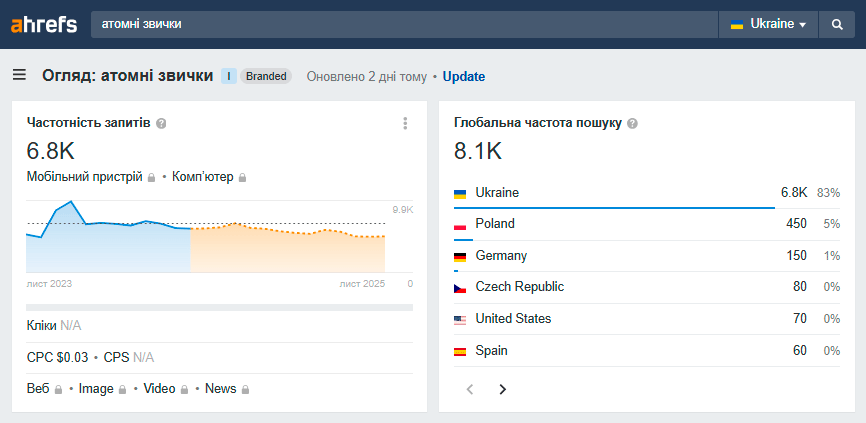Image resolution: width=866 pixels, height=423 pixels.
Task: Click Poland's 450 volume value
Action: tap(796, 224)
